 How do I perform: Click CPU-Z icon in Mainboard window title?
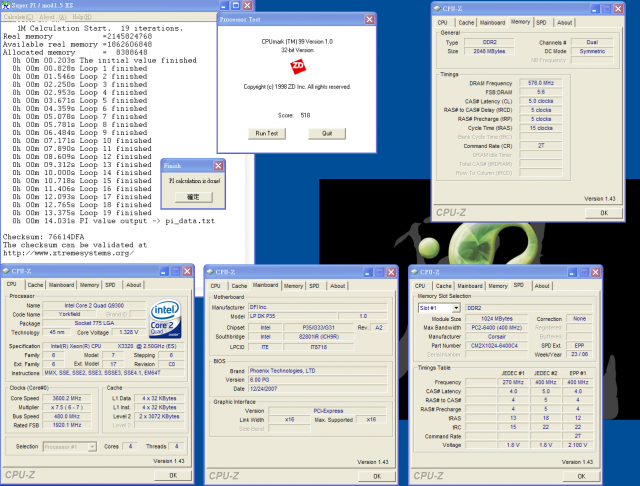(210, 272)
